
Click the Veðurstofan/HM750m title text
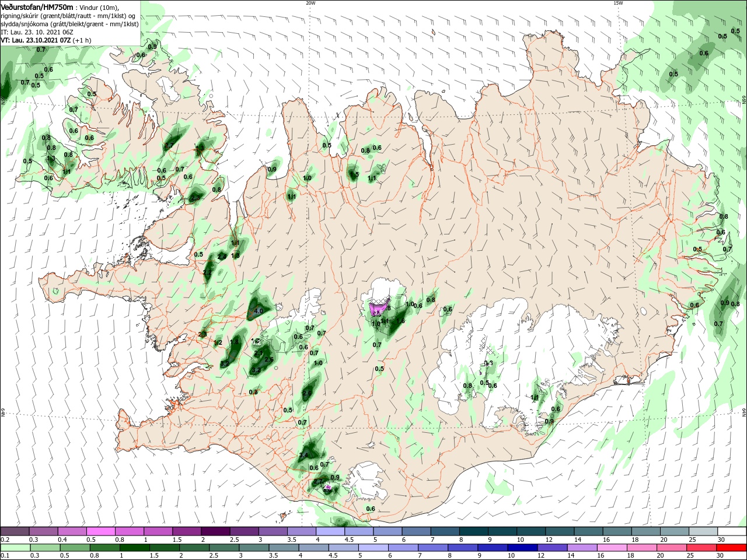37,6
